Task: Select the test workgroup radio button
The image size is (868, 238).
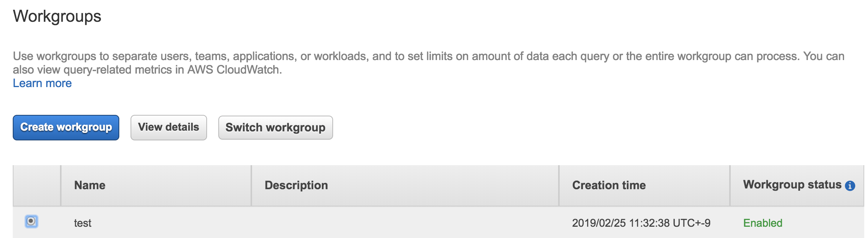Action: pyautogui.click(x=32, y=221)
